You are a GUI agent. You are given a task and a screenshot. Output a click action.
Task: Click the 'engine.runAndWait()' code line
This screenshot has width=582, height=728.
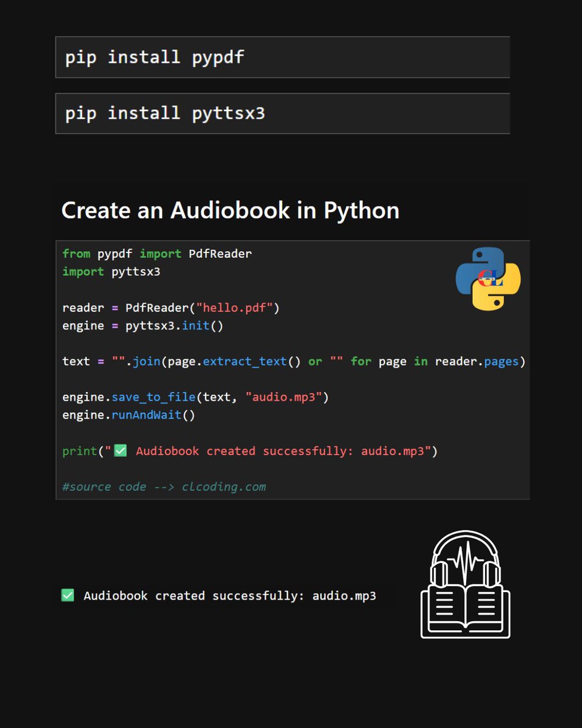pos(129,416)
